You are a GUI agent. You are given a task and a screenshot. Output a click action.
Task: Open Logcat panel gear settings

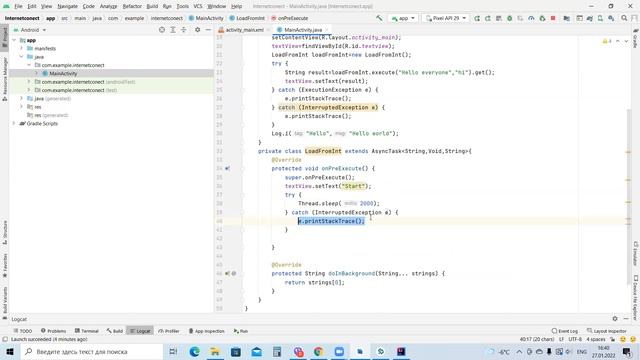pyautogui.click(x=615, y=319)
